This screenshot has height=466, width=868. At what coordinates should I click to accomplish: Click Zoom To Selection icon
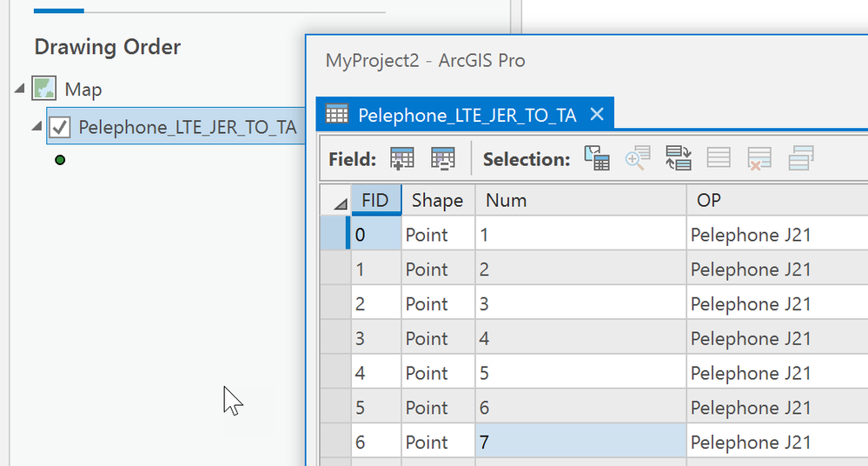638,158
